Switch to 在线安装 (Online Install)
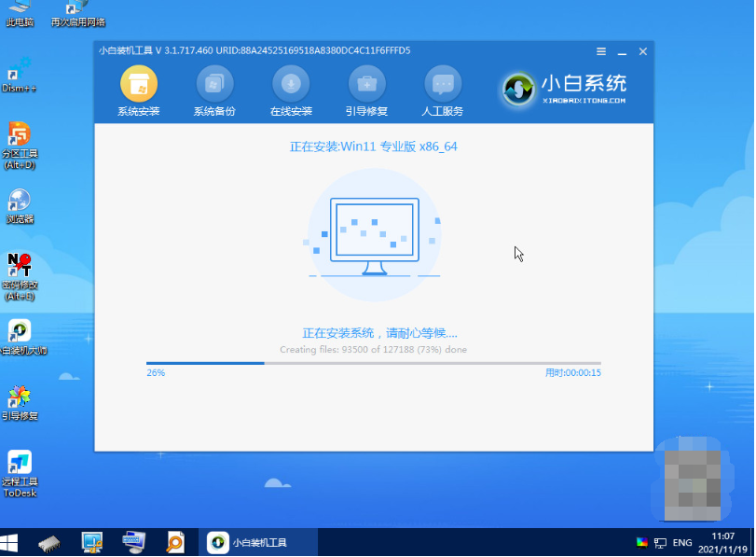The image size is (756, 557). click(x=291, y=85)
